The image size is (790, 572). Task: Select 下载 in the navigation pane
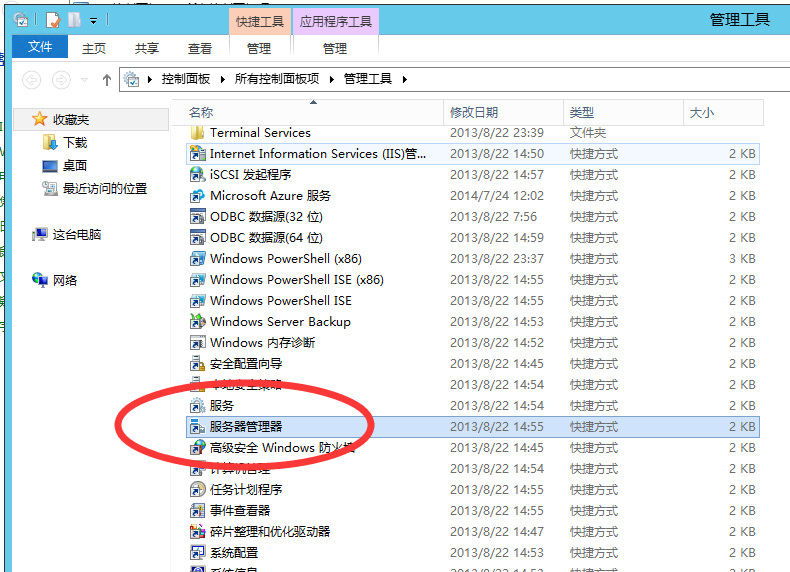coord(75,143)
